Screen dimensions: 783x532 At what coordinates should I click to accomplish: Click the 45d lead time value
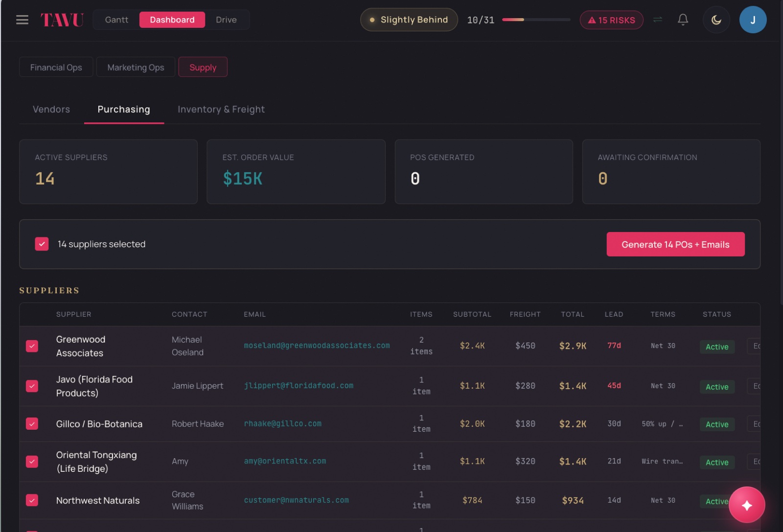click(614, 386)
